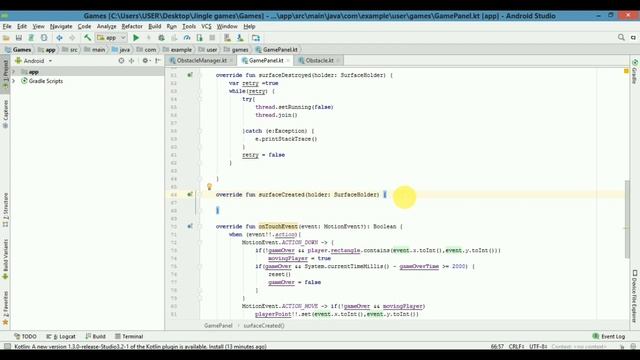Open Project panel settings gear dropdown
Image resolution: width=640 pixels, height=360 pixels.
[146, 61]
